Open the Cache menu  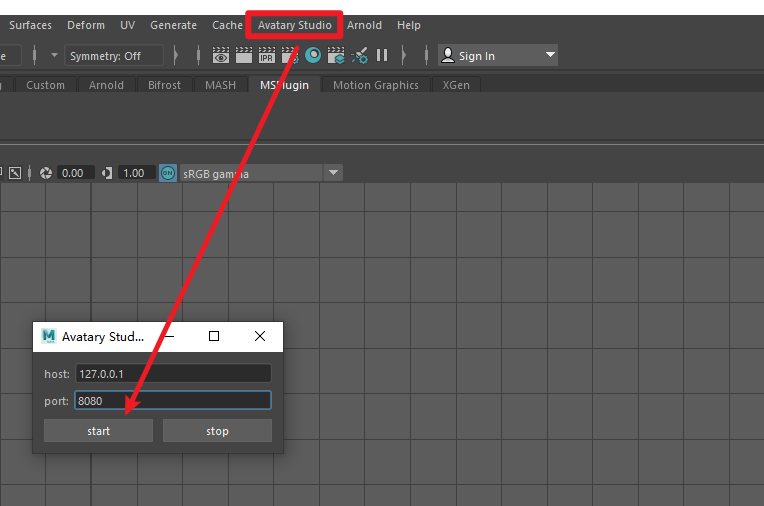click(x=227, y=25)
